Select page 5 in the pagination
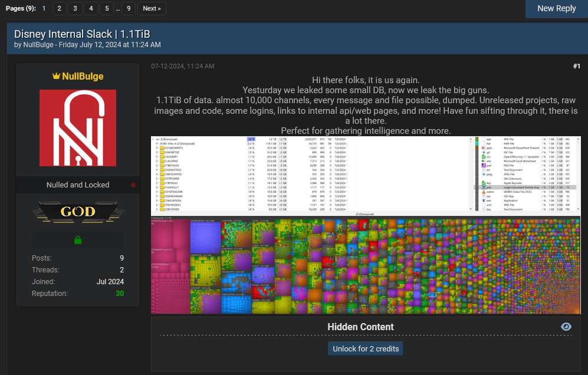This screenshot has height=375, width=588. coord(107,8)
